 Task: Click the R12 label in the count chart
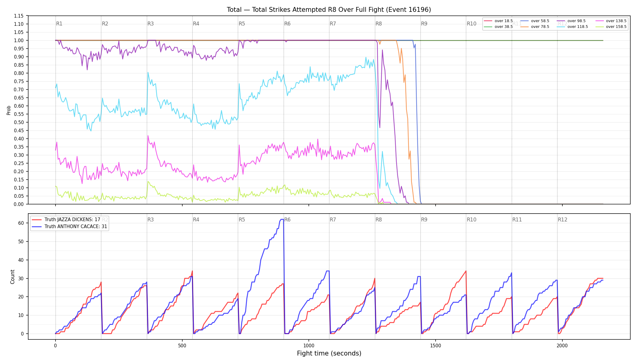563,220
